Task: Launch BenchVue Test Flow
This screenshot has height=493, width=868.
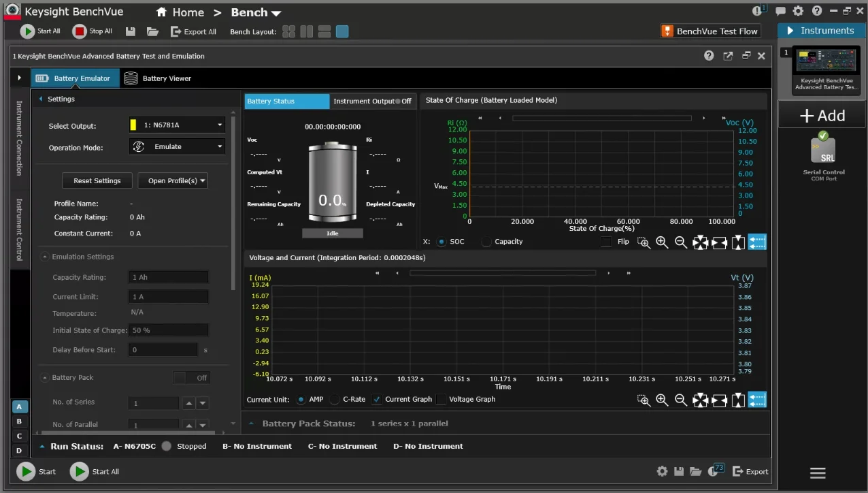Action: (x=710, y=31)
